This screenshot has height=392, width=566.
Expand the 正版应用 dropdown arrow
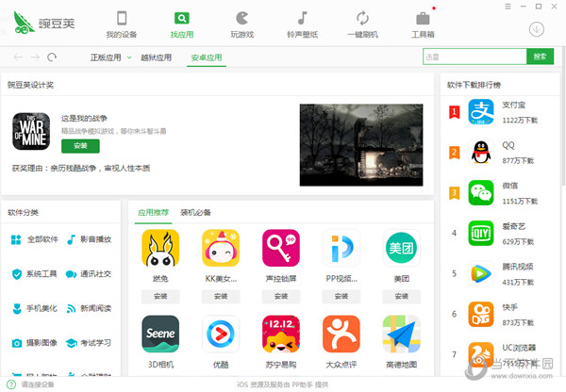click(x=129, y=57)
